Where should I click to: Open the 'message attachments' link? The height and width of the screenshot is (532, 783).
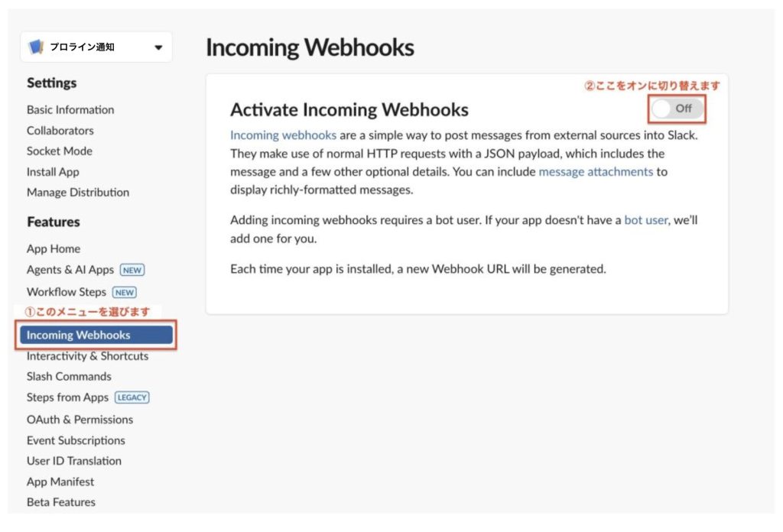(x=596, y=172)
